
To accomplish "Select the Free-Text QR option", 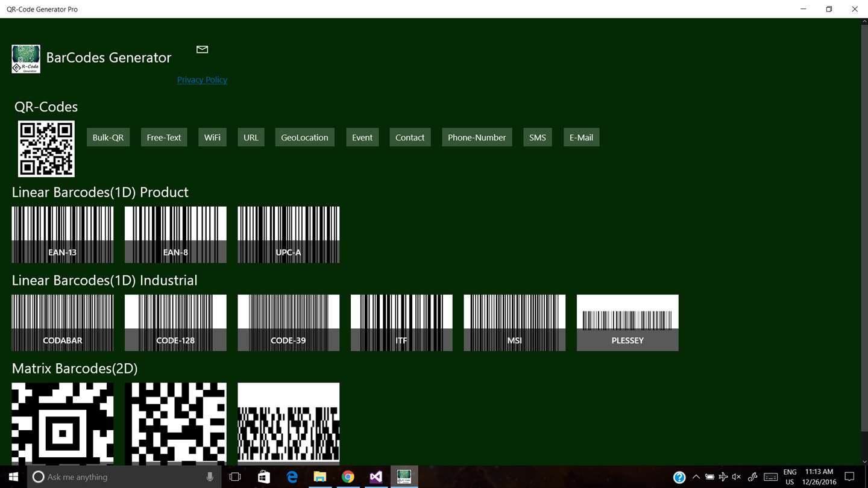I will click(164, 137).
